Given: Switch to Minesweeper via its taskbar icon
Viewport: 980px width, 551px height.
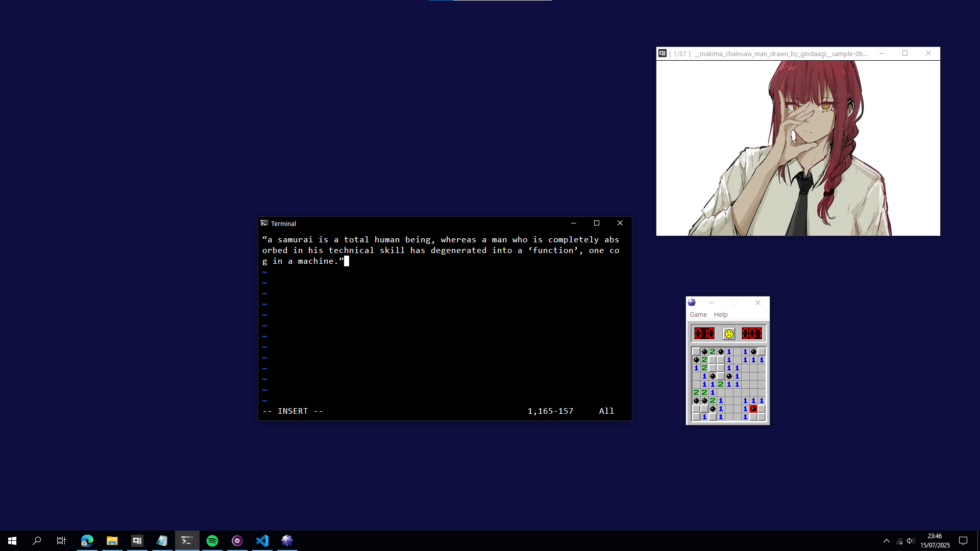Looking at the screenshot, I should 287,541.
